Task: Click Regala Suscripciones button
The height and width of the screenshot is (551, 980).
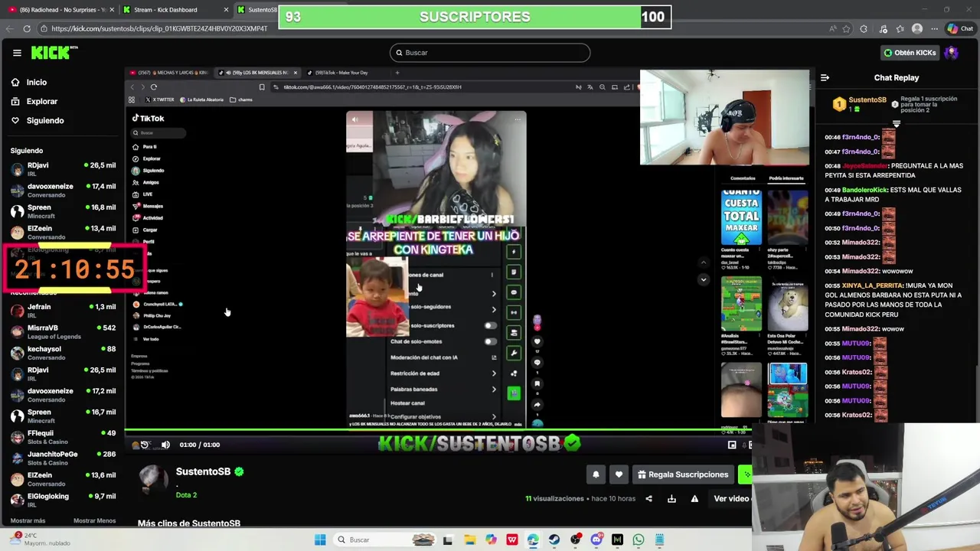Action: coord(682,474)
